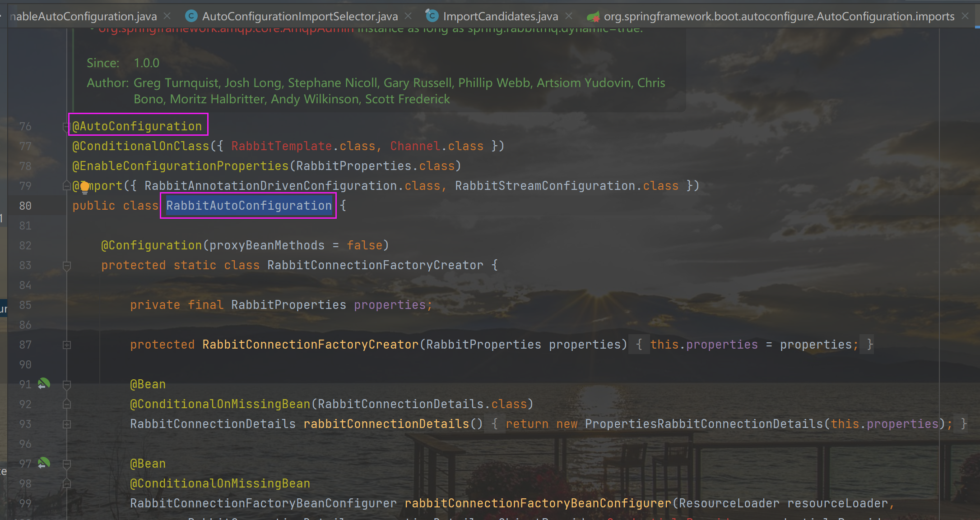Open the AutoConfiguration.imports file tab
The image size is (980, 520).
(x=779, y=16)
